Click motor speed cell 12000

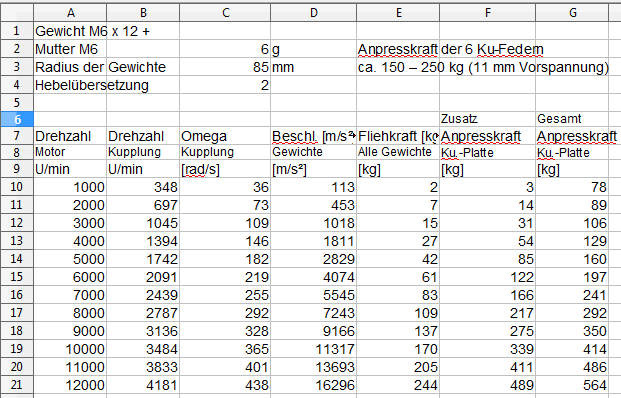(70, 385)
